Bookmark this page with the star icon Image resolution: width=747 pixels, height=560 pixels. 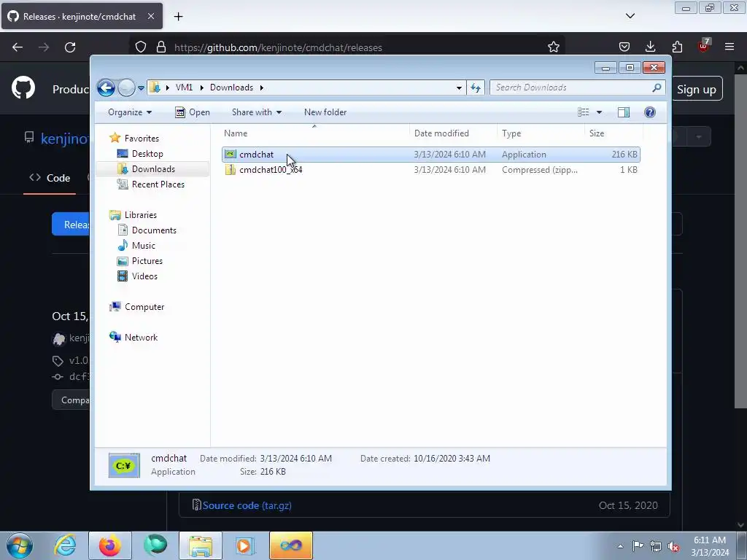pos(553,47)
